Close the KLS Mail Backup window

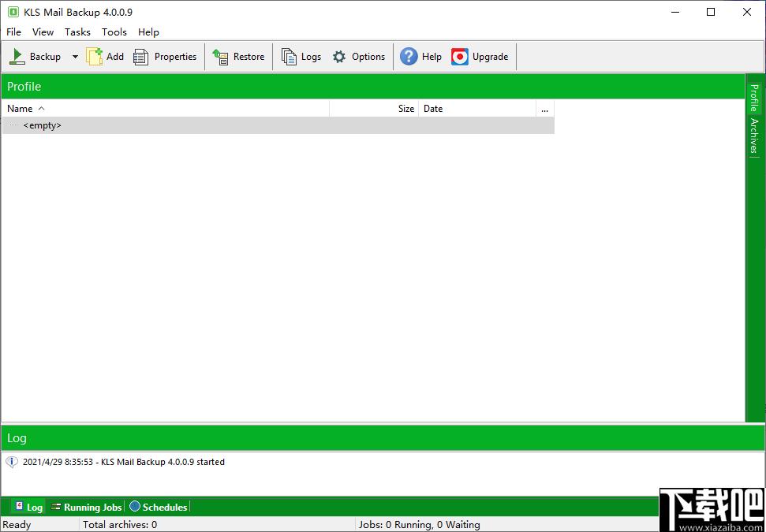(x=747, y=12)
